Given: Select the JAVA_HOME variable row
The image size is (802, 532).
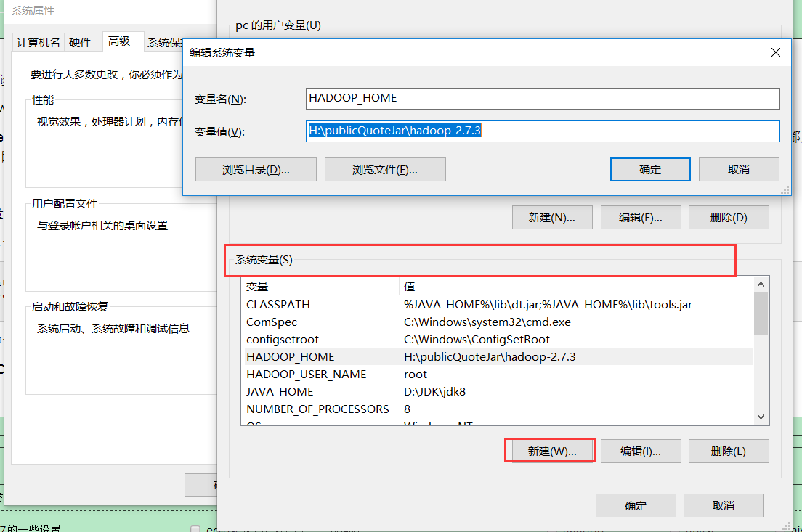Looking at the screenshot, I should click(x=498, y=391).
